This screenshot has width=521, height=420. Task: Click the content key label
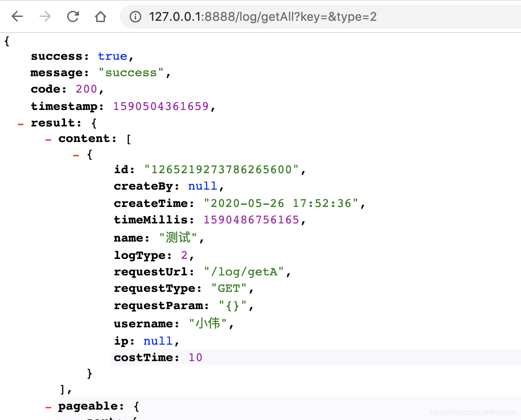(x=88, y=139)
